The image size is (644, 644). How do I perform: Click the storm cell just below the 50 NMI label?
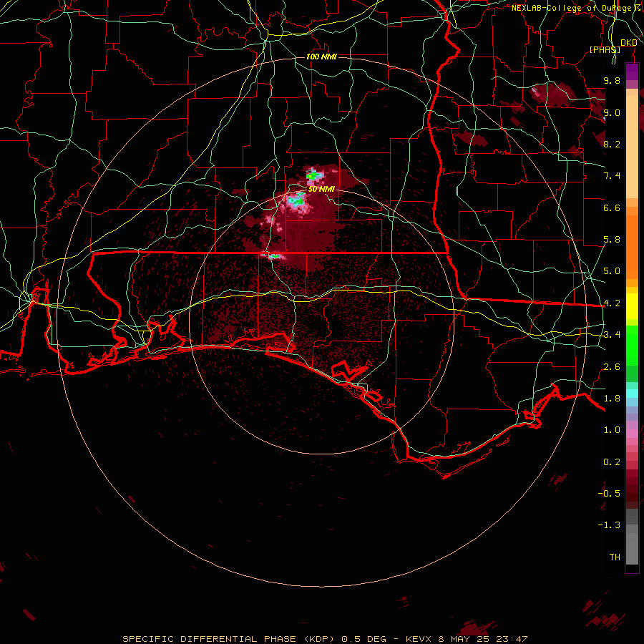pos(296,201)
